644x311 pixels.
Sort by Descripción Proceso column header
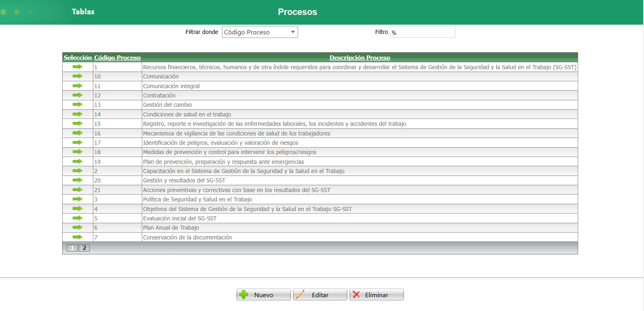click(x=360, y=57)
